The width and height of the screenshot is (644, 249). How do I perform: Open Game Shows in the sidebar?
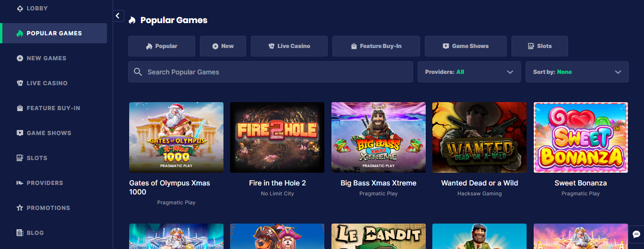click(54, 133)
